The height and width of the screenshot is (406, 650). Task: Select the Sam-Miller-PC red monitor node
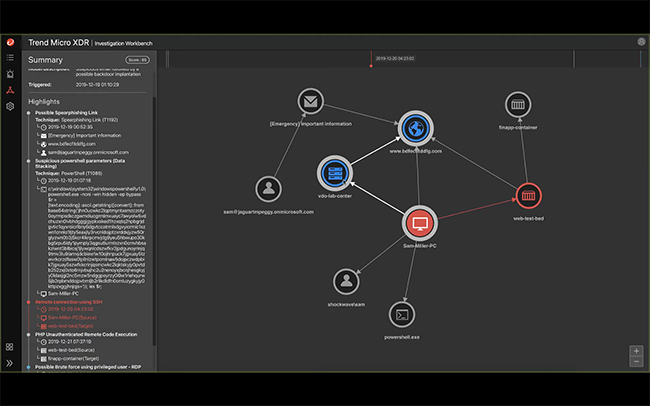click(420, 223)
